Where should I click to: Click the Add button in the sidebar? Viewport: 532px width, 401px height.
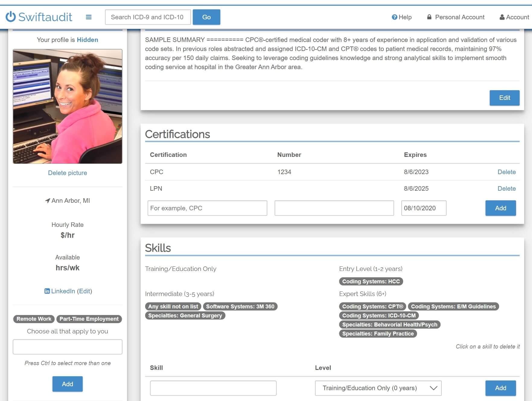click(x=68, y=384)
